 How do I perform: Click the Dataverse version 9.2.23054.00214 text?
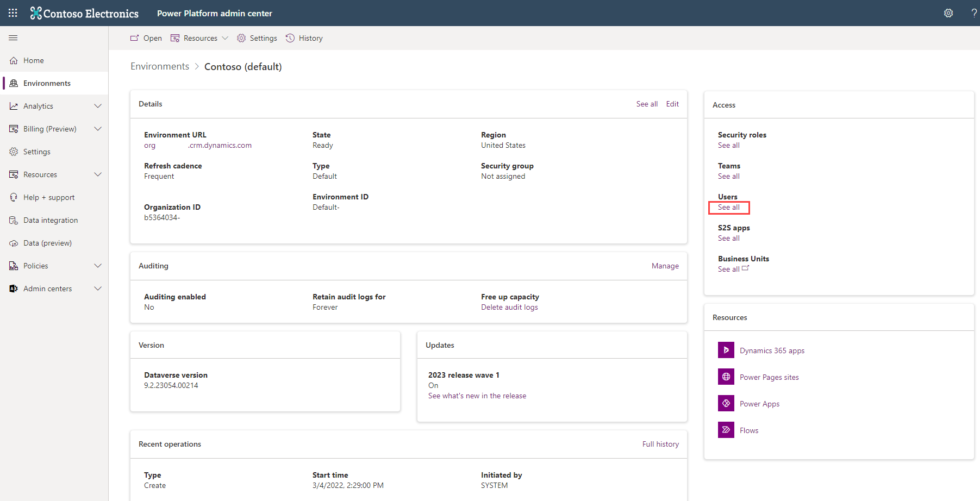(x=171, y=385)
